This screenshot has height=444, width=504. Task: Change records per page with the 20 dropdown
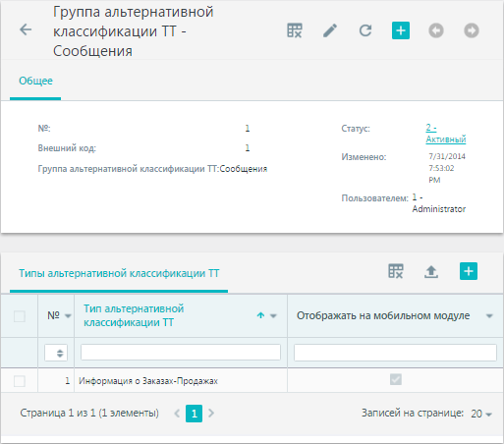tap(481, 414)
